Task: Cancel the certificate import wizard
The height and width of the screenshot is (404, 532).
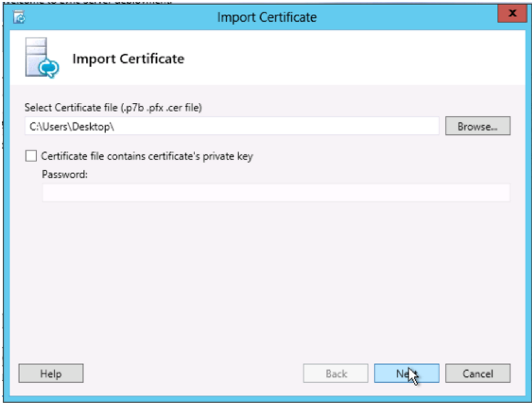Action: [478, 374]
